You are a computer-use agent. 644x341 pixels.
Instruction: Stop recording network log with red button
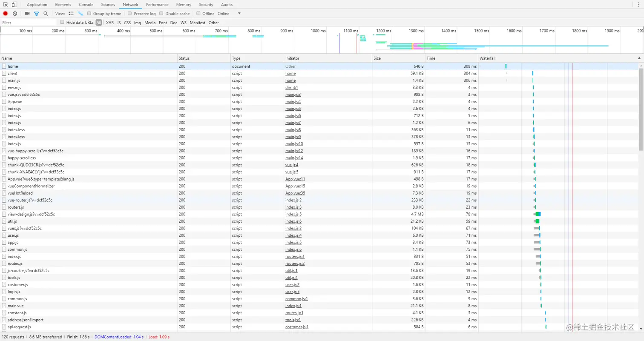pos(6,14)
